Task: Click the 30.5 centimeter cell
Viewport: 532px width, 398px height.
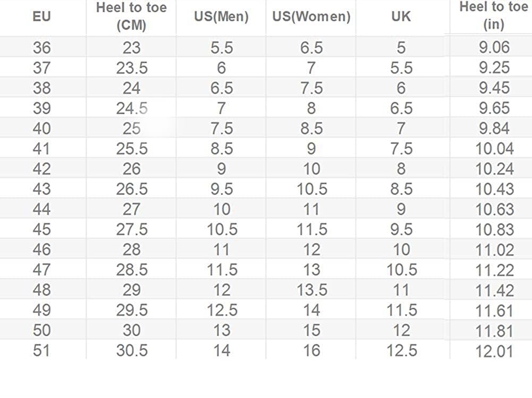Action: click(131, 351)
